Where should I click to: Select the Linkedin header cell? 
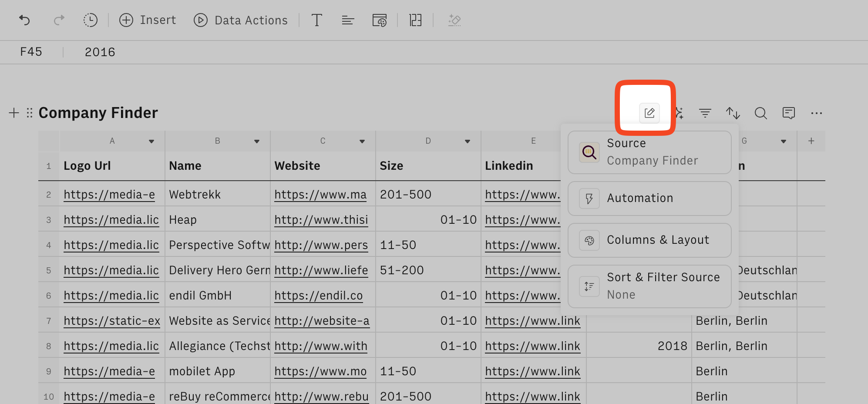point(521,166)
